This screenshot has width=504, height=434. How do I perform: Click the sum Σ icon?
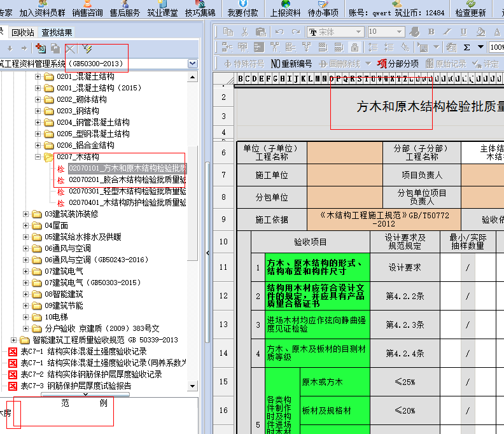coord(466,47)
